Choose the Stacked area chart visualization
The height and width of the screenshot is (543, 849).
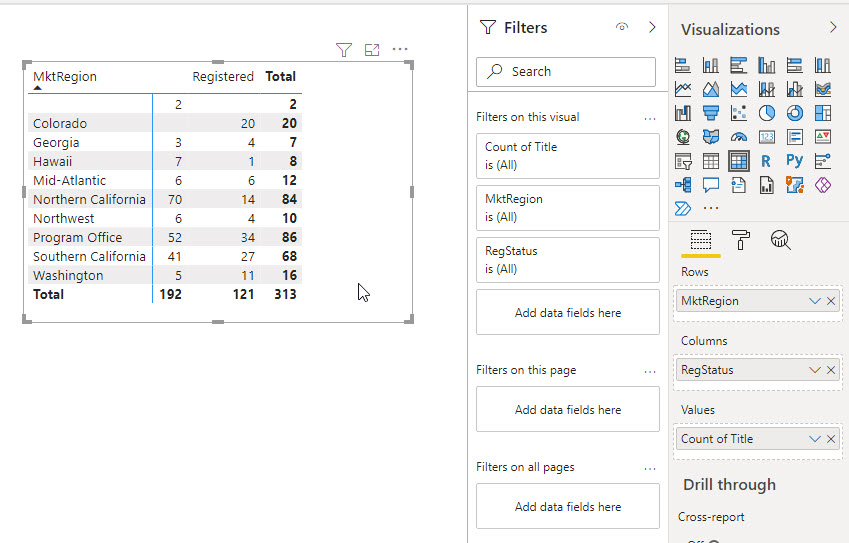click(x=739, y=89)
